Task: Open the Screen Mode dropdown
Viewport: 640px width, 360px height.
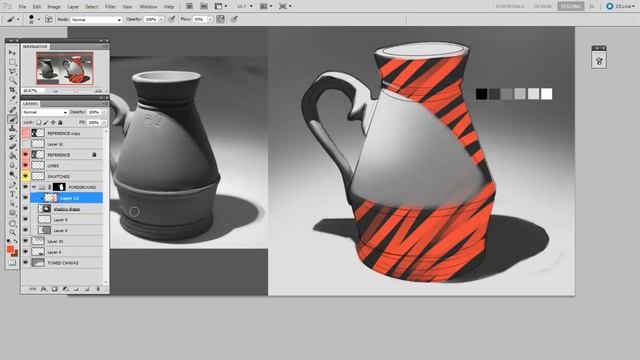Action: pos(285,6)
